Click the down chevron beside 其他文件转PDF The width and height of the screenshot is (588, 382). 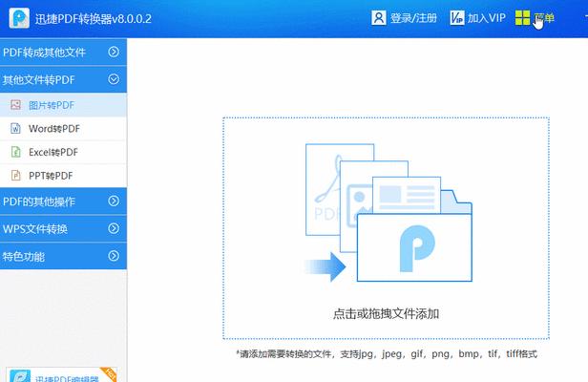coord(114,79)
